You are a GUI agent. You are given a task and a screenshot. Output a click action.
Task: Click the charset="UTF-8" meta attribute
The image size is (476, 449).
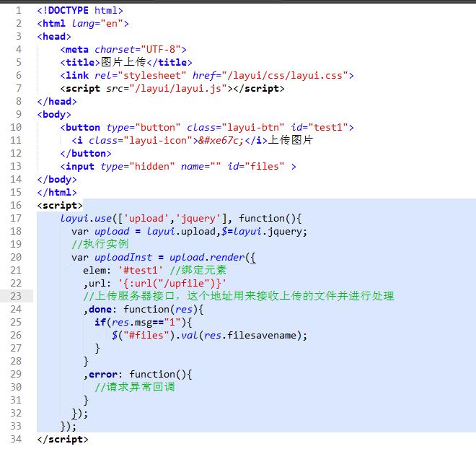pos(138,49)
